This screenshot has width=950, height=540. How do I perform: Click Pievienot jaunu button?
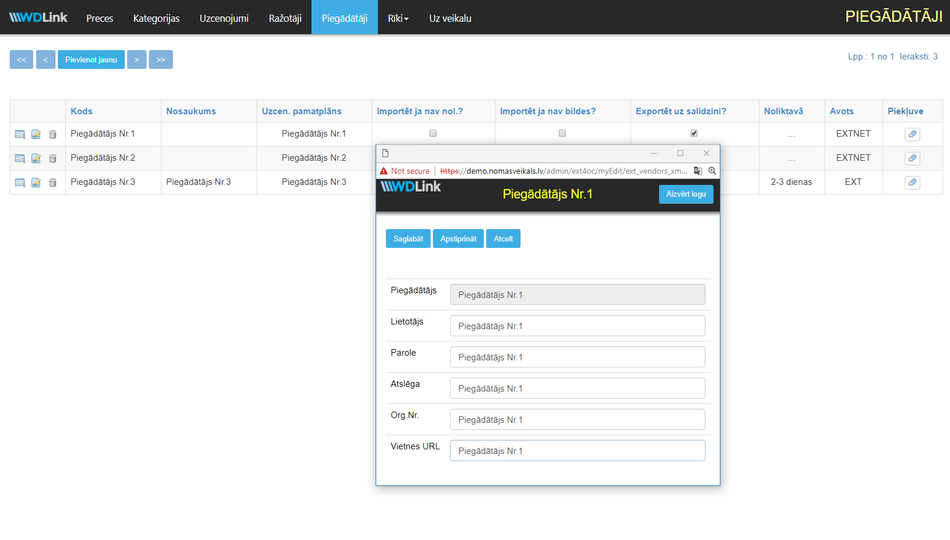(91, 60)
